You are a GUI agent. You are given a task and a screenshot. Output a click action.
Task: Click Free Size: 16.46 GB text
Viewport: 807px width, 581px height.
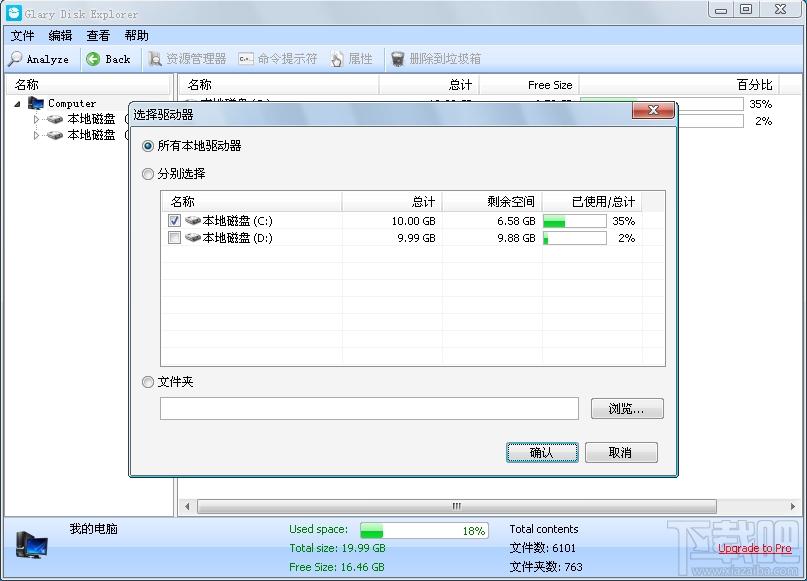pos(337,567)
